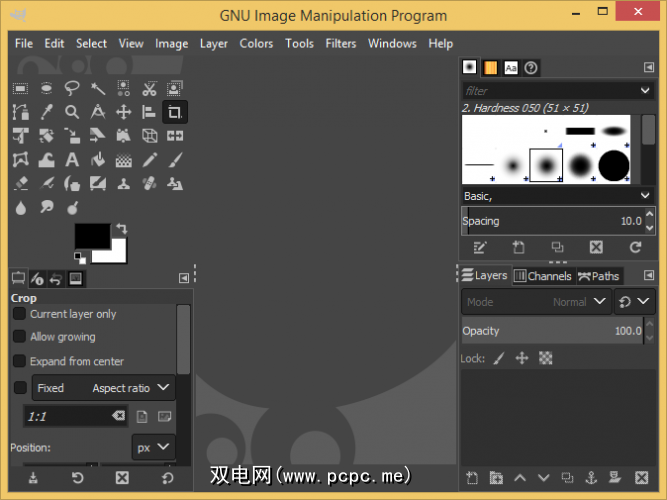Choose the Zoom magnifier tool
667x500 pixels.
72,112
